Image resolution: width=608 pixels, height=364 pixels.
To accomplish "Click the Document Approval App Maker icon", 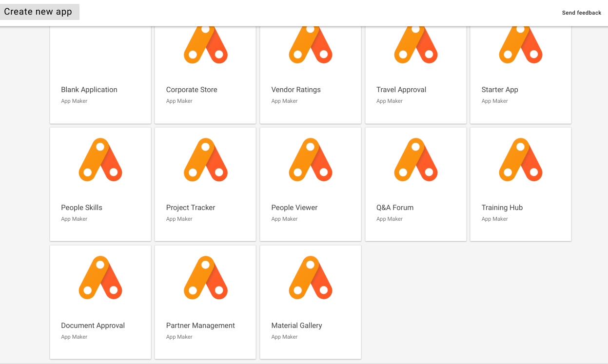I will tap(100, 278).
